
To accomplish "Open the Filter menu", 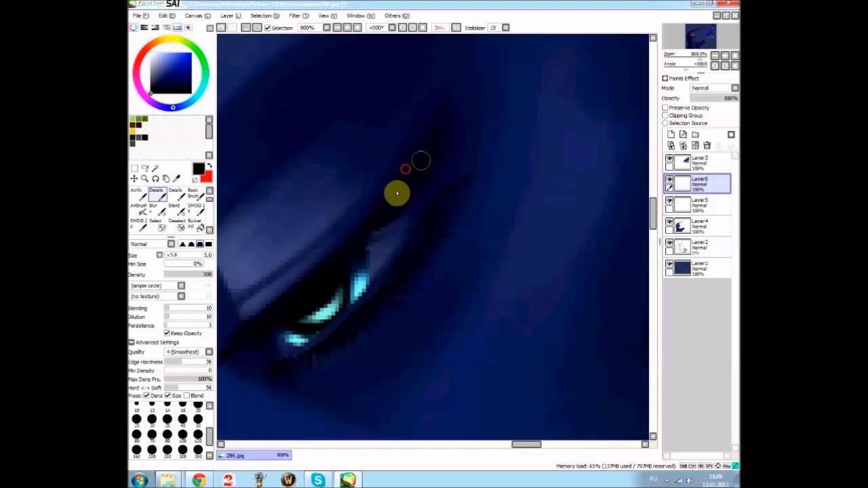I will 298,16.
